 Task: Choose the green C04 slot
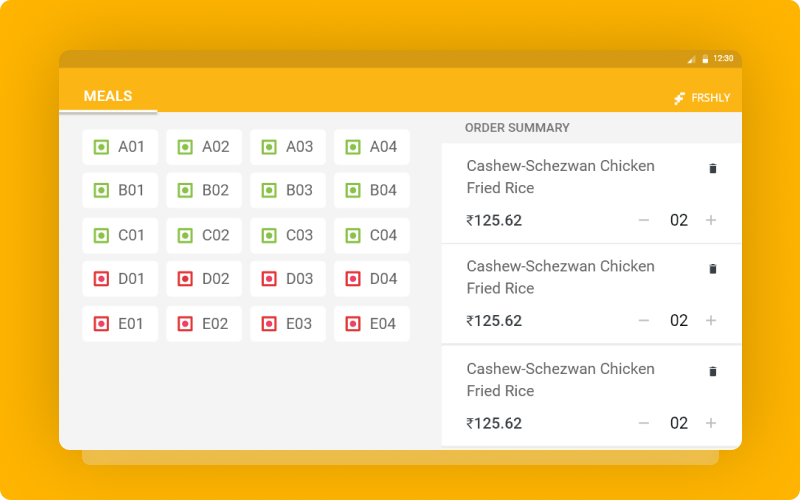[x=371, y=235]
